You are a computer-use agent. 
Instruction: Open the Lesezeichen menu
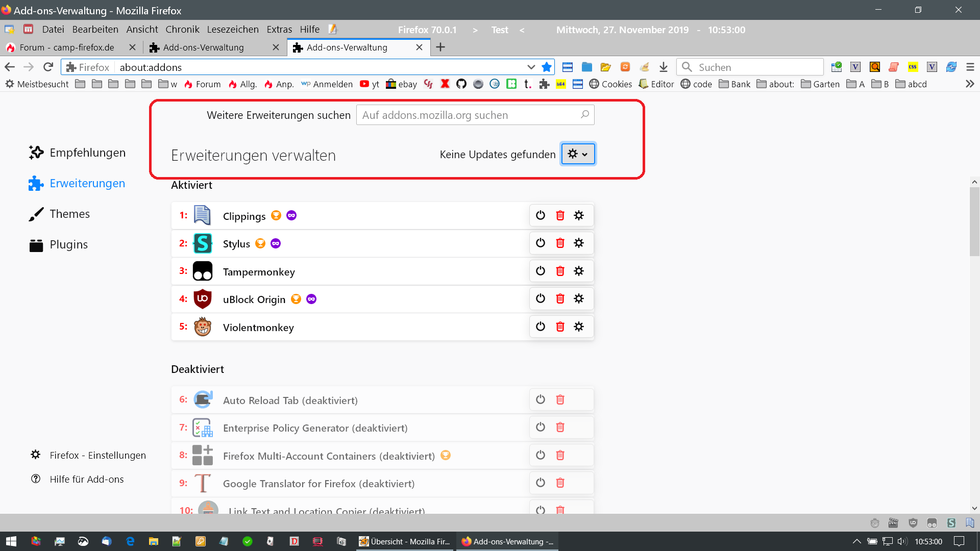point(232,29)
